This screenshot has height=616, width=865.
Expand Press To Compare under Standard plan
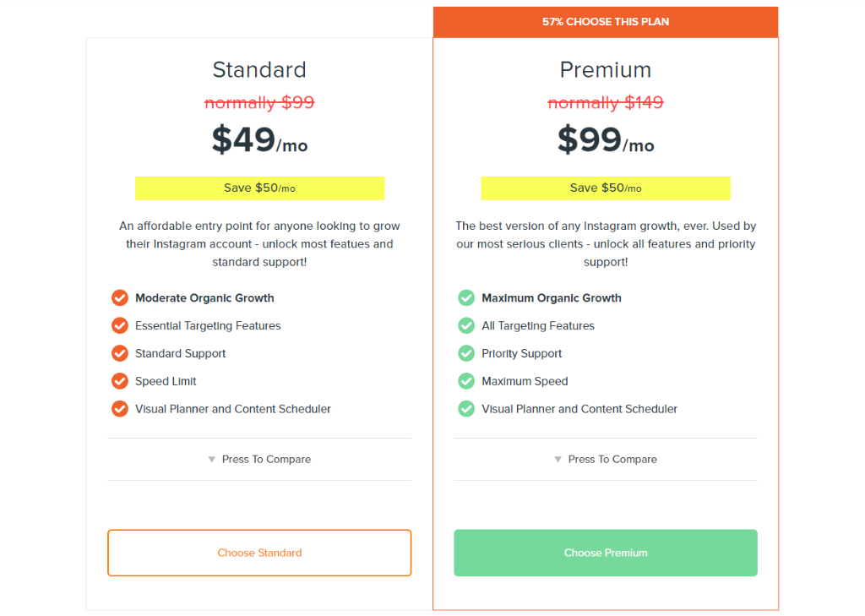click(259, 459)
